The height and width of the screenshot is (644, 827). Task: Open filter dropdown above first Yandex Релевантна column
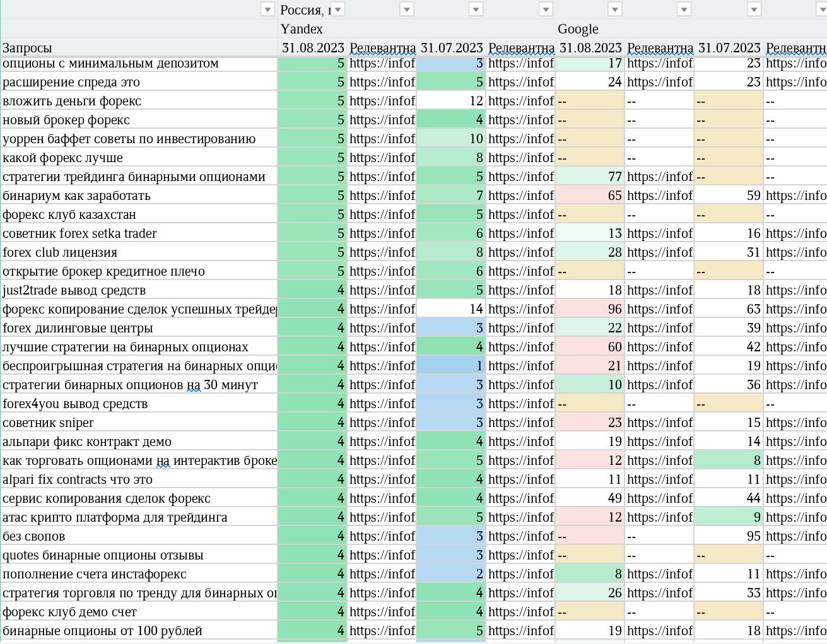click(x=407, y=9)
